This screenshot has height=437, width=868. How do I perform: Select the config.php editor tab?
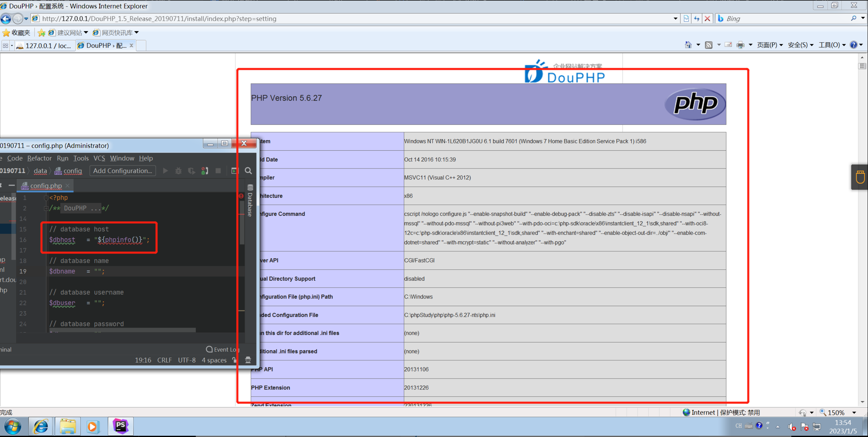coord(46,186)
